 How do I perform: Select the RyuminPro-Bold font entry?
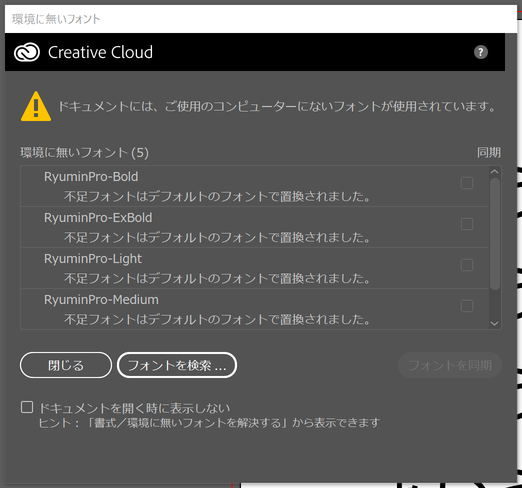255,186
